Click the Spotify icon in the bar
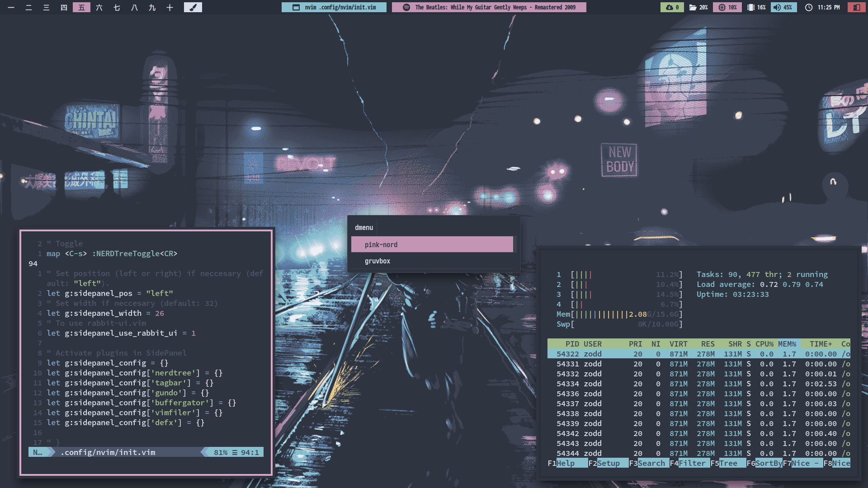 [x=406, y=7]
